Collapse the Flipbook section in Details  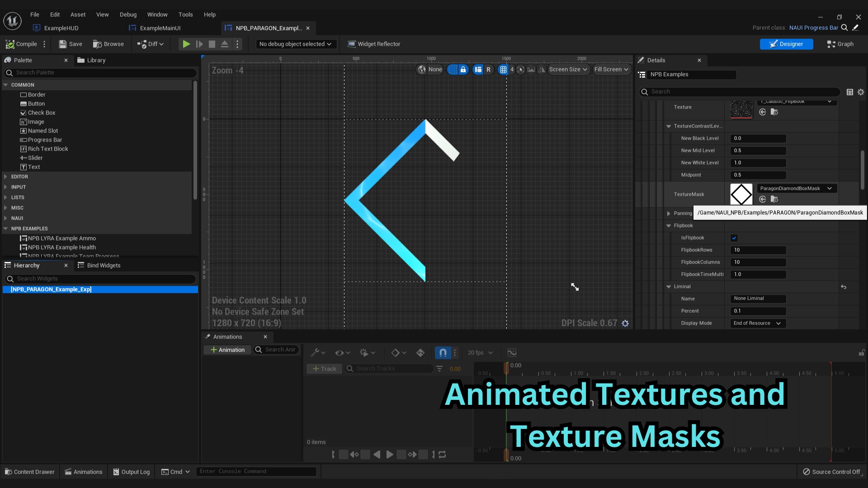(x=669, y=225)
